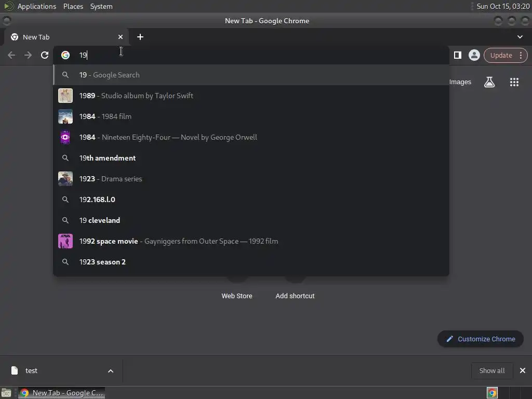
Task: Click Add shortcut
Action: 295,296
